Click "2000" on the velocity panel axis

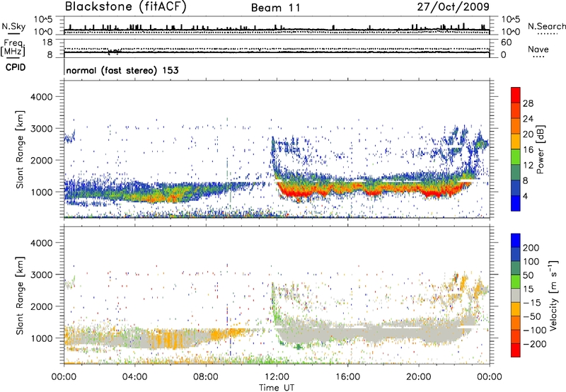41,306
